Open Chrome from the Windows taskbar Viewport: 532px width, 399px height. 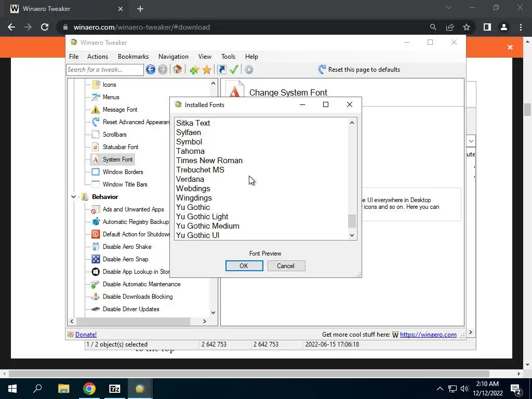pyautogui.click(x=89, y=389)
